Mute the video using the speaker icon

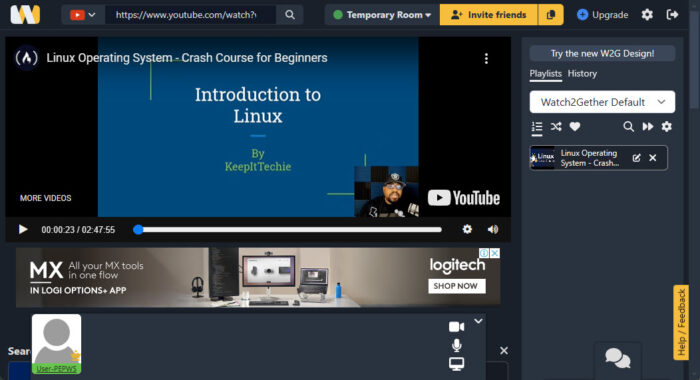[493, 229]
